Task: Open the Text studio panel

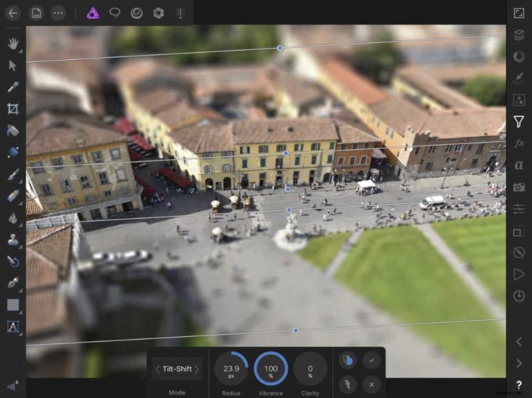Action: click(x=519, y=165)
